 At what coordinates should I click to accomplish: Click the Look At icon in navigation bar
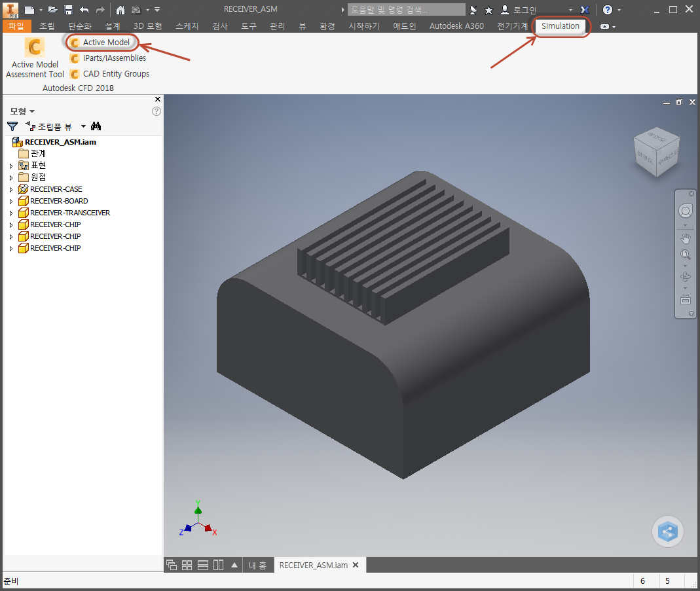coord(686,300)
